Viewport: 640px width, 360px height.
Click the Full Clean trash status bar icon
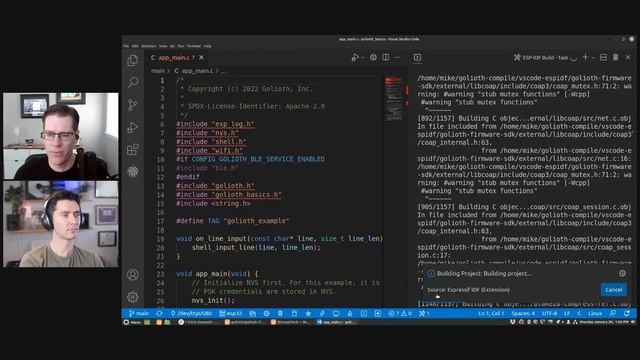click(280, 313)
